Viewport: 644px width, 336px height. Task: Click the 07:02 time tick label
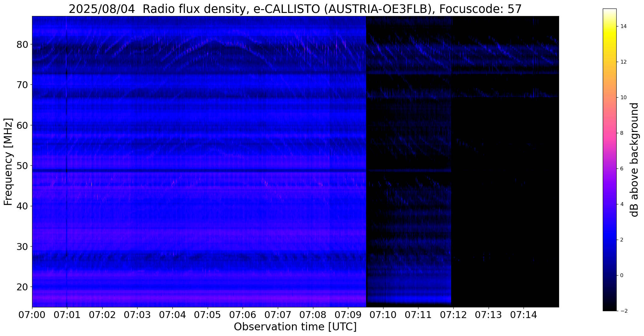102,315
